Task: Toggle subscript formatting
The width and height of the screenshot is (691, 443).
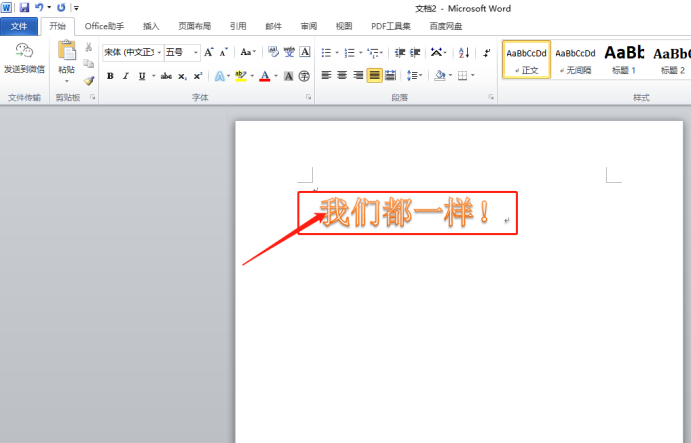Action: [x=182, y=76]
